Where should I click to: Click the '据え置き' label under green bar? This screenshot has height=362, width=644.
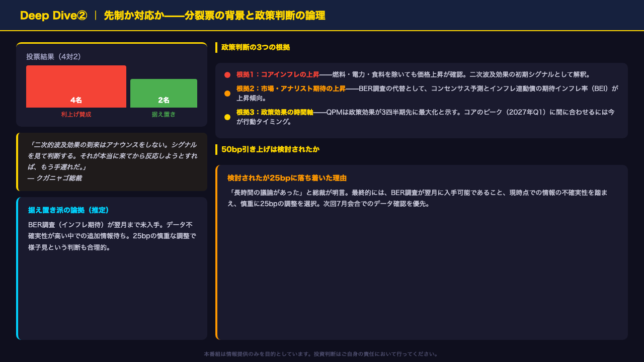pos(164,115)
